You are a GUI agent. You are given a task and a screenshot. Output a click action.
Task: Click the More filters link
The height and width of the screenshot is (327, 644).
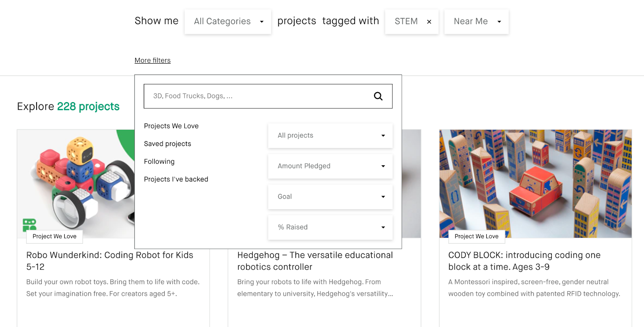[x=153, y=60]
